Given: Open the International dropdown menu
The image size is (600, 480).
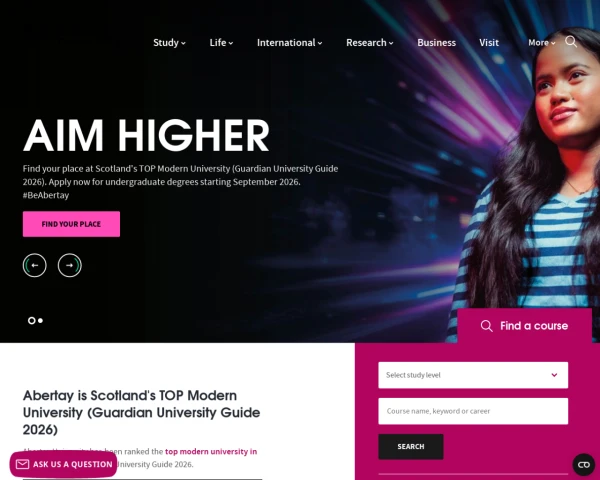Looking at the screenshot, I should click(x=289, y=42).
